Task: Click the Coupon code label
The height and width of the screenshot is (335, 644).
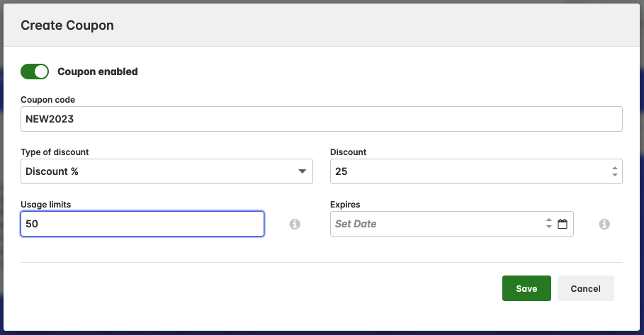Action: tap(47, 100)
